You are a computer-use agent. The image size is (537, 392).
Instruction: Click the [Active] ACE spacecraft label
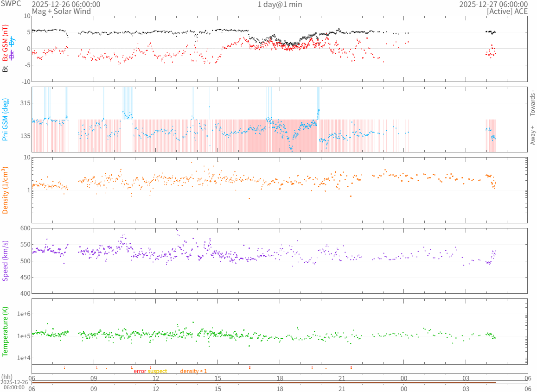pos(507,11)
